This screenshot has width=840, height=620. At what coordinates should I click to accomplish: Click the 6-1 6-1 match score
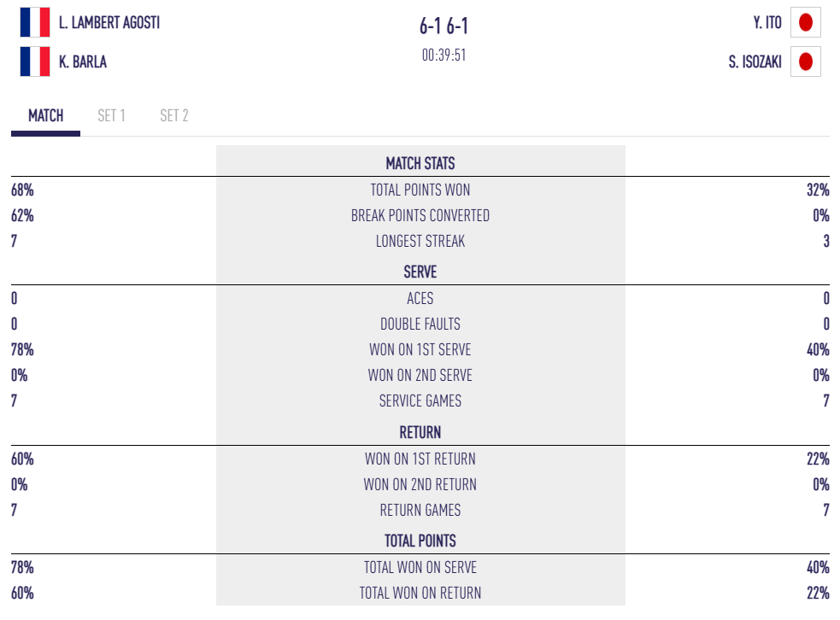pyautogui.click(x=444, y=26)
